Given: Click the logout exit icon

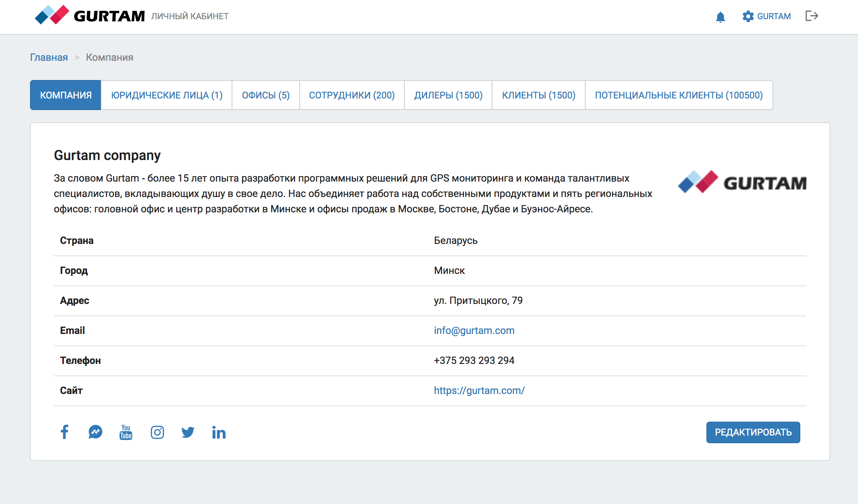Looking at the screenshot, I should point(811,16).
